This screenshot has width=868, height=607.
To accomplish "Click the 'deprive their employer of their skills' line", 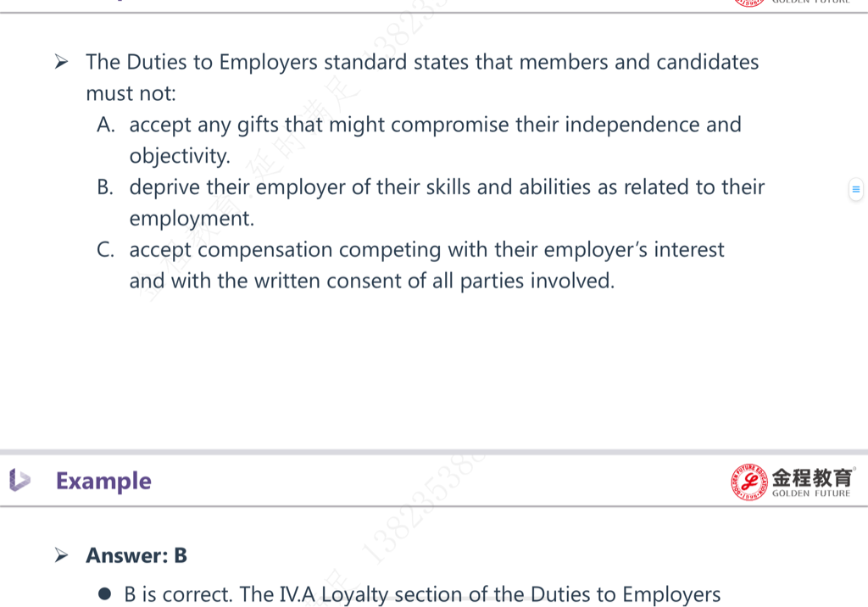I will click(x=447, y=187).
